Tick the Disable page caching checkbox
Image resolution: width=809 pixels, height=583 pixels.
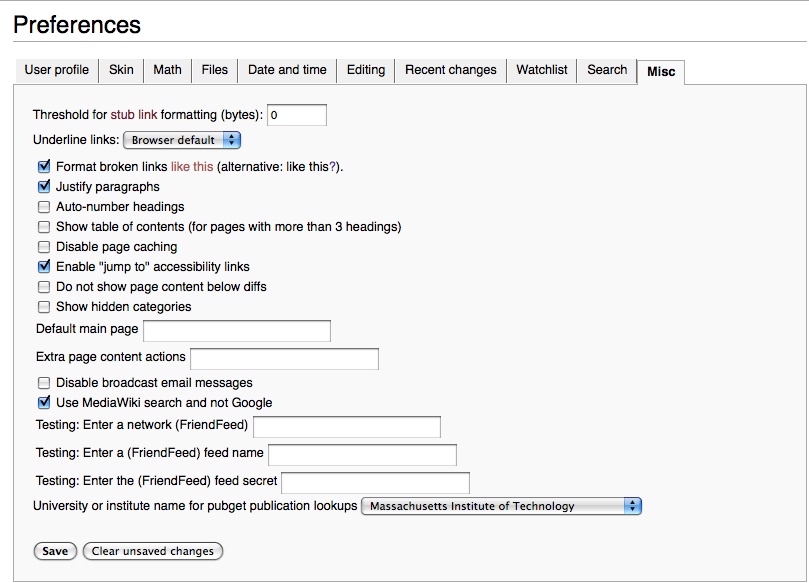coord(44,247)
